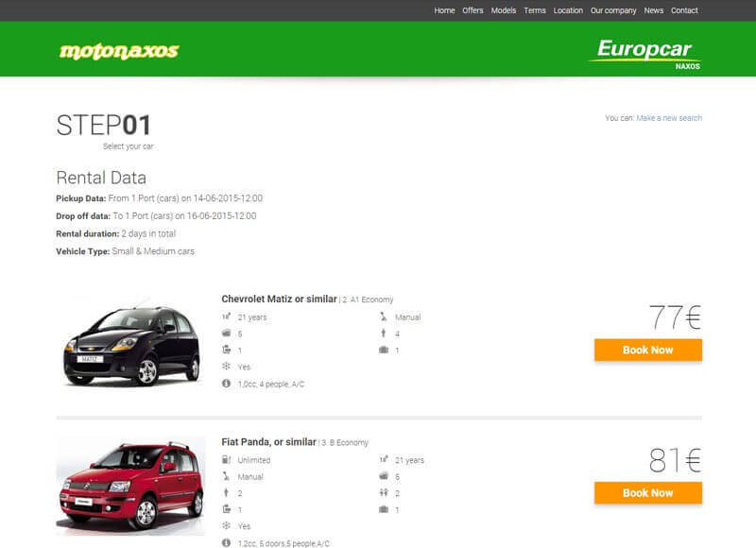Click the suitcase icon for Chevrolet Matiz
756x548 pixels.
click(384, 350)
